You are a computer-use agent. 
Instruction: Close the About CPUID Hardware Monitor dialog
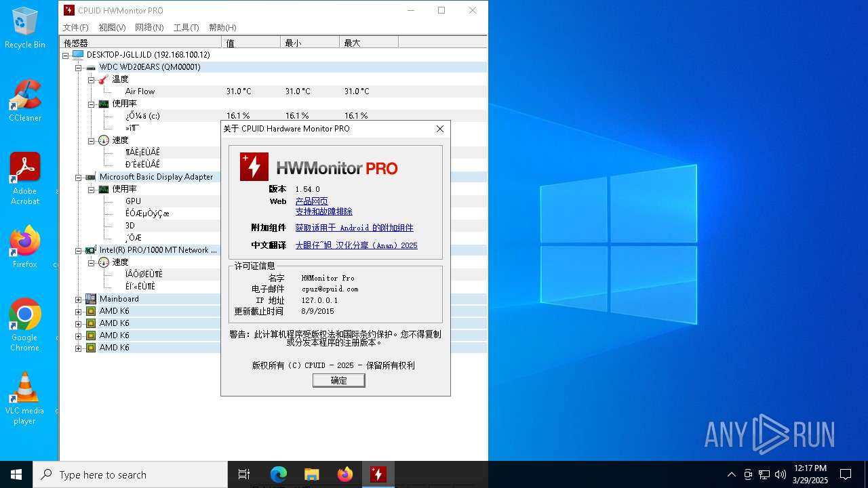pyautogui.click(x=440, y=129)
